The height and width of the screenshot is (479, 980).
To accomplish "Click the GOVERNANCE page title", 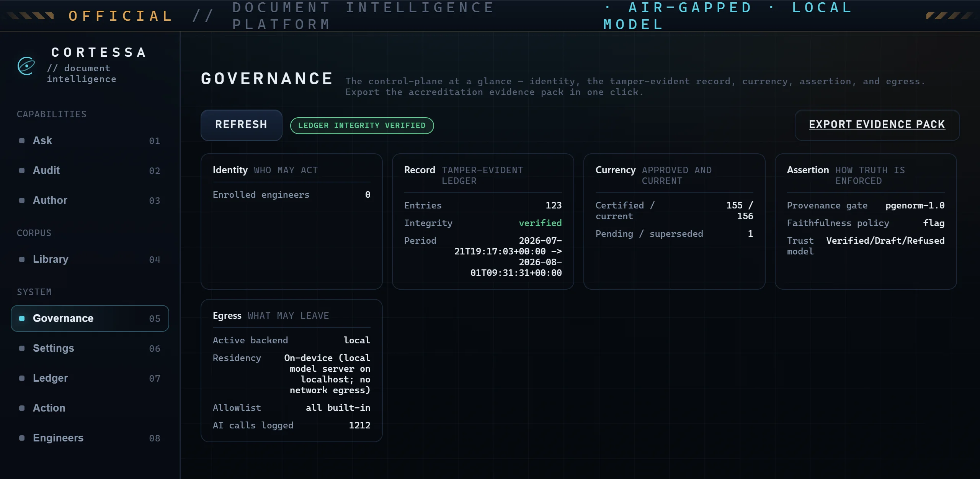I will coord(267,79).
